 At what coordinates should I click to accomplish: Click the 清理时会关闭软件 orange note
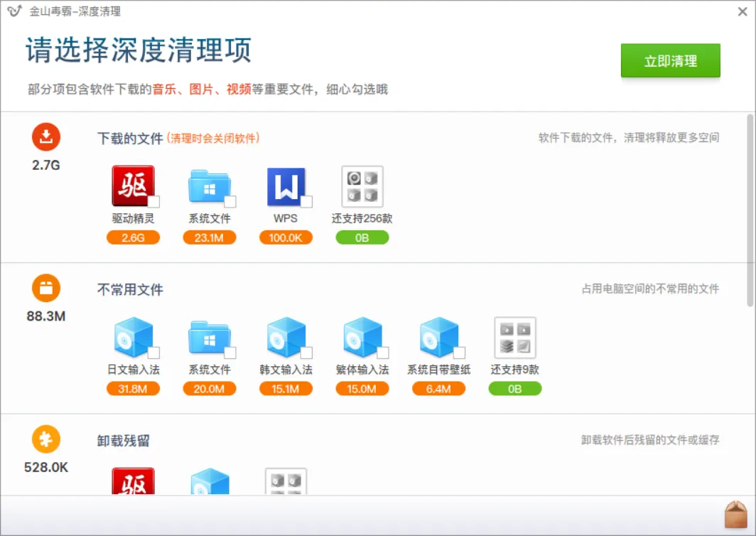(x=213, y=139)
